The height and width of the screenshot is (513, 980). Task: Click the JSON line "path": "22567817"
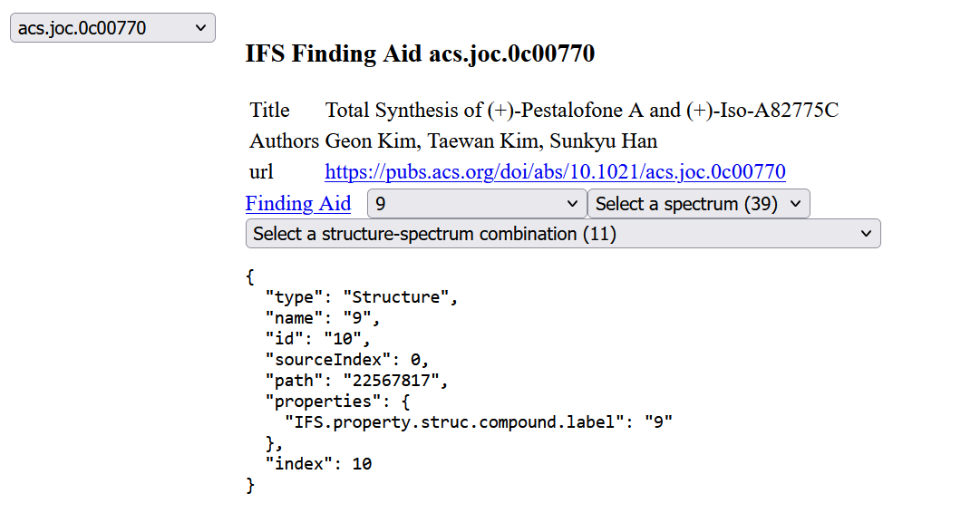pyautogui.click(x=356, y=381)
